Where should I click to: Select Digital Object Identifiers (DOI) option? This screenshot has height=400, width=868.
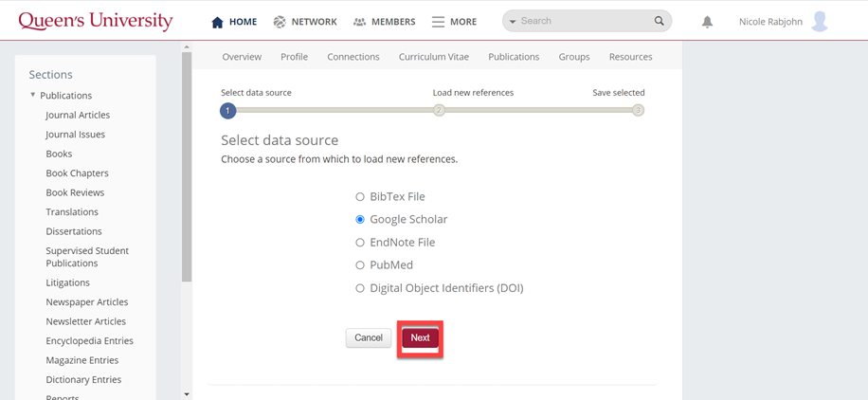[x=360, y=288]
